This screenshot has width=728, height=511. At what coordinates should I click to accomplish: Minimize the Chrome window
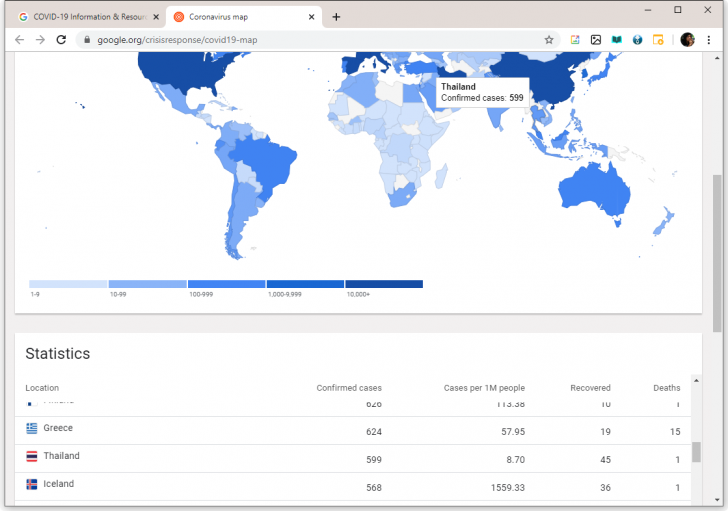click(x=648, y=10)
